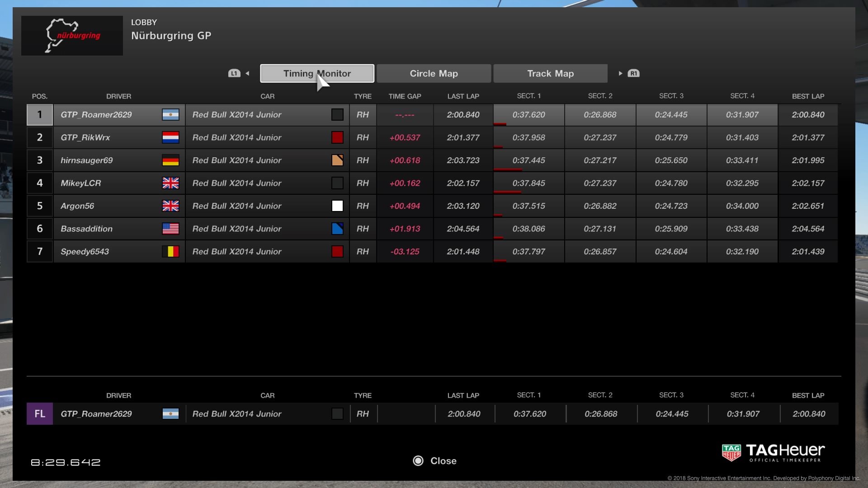868x488 pixels.
Task: Click the UK flag next to MikeyLCR
Action: (170, 183)
